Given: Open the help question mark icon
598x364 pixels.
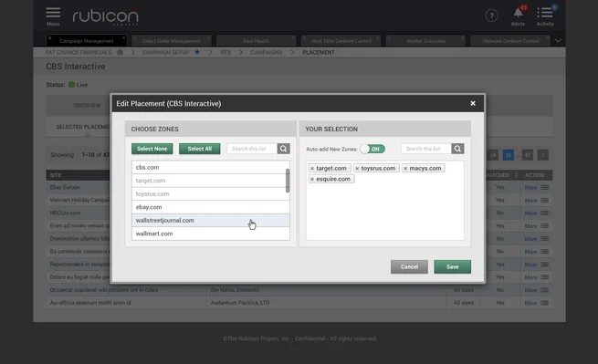Looking at the screenshot, I should coord(491,16).
